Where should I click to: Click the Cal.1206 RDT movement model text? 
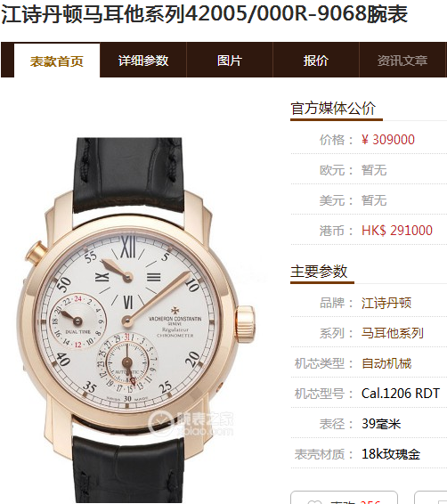[x=401, y=394]
